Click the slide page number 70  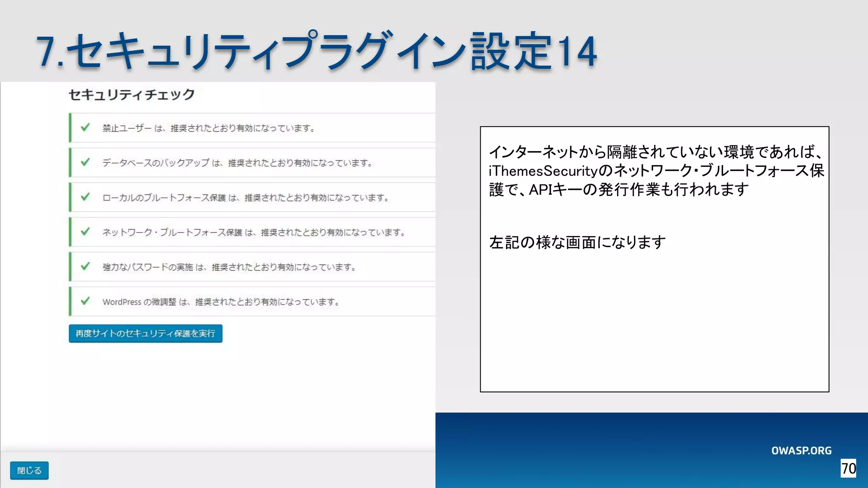point(849,469)
